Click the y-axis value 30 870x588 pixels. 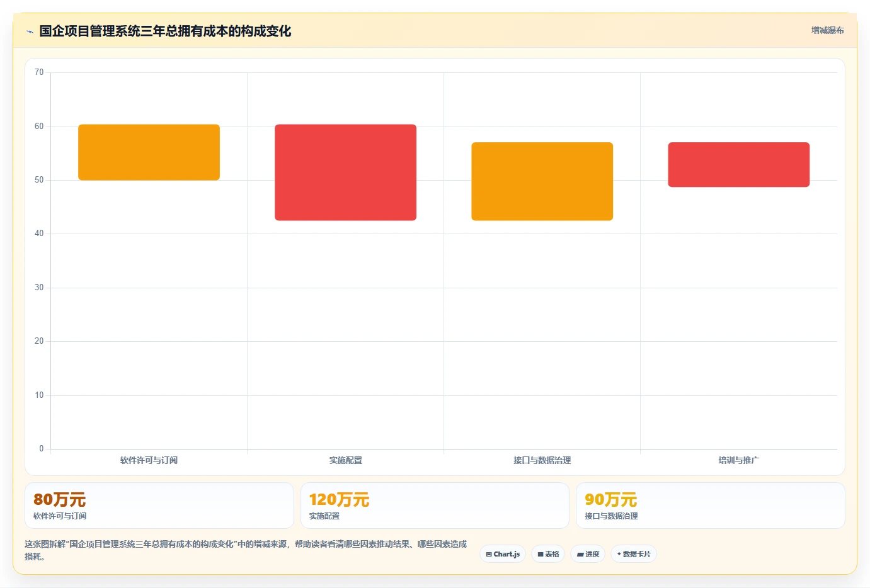pos(39,288)
